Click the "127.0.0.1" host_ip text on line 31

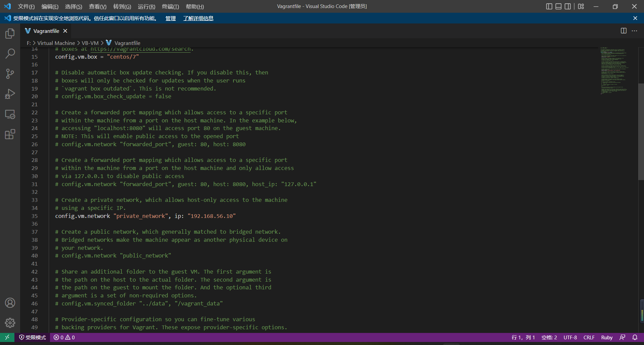tap(299, 184)
